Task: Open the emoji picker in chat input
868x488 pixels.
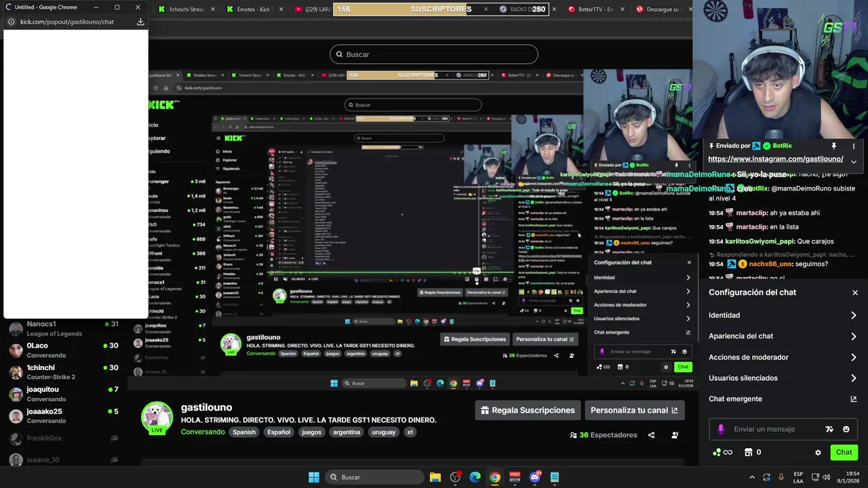Action: click(846, 429)
